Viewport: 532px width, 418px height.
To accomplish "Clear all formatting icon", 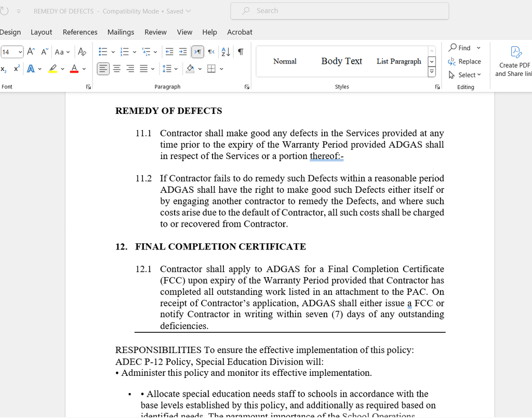I will [82, 51].
